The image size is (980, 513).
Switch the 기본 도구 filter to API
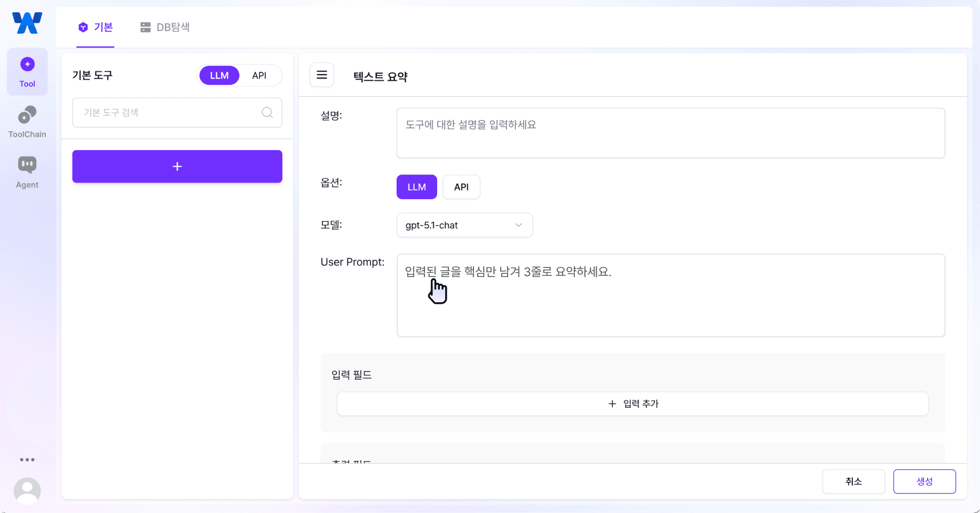tap(259, 75)
